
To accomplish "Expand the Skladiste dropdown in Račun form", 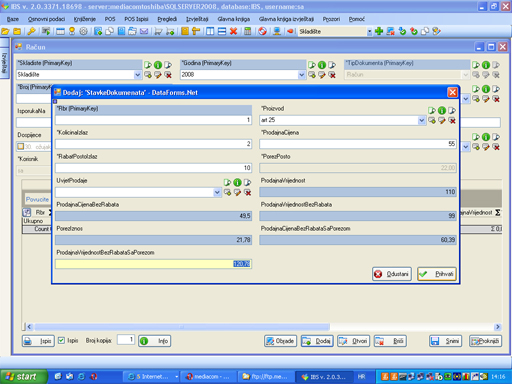I will coord(137,75).
